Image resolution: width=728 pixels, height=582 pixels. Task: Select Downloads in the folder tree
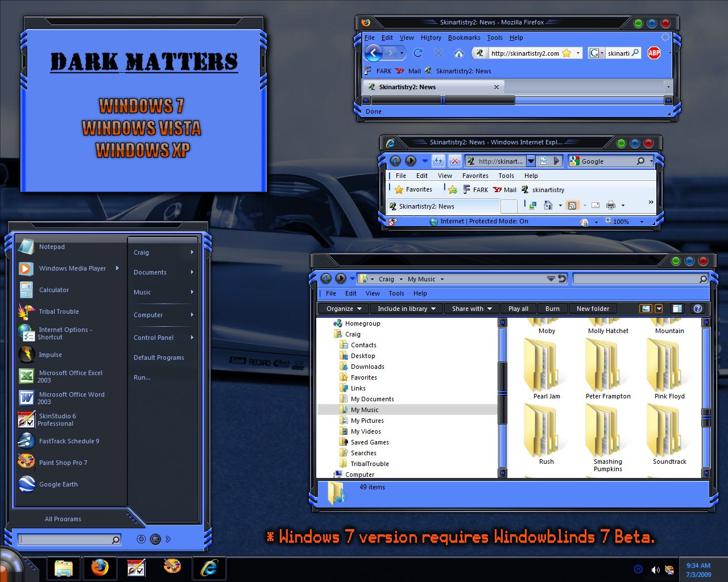pos(367,367)
